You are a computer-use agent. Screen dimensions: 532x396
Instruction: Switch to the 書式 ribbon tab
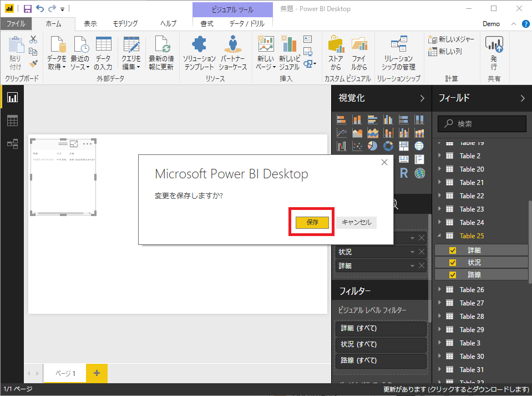[x=206, y=24]
